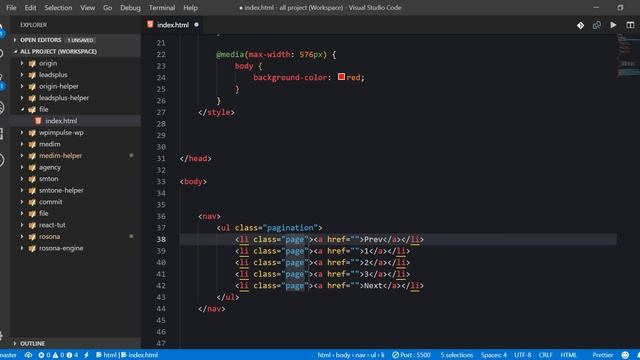Viewport: 640px width, 360px height.
Task: Change the HTML language mode
Action: click(569, 355)
